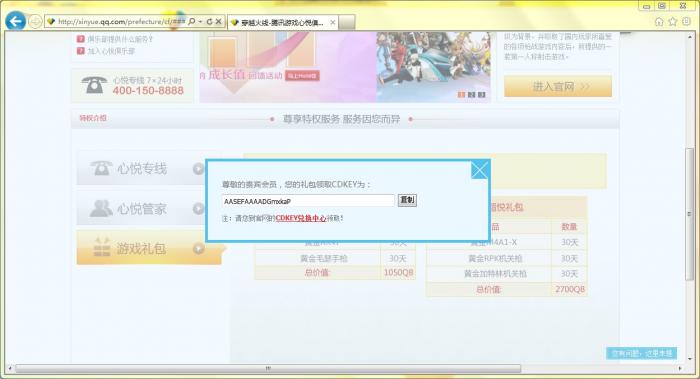This screenshot has width=700, height=379.
Task: Stop loading with the address bar X
Action: point(218,21)
